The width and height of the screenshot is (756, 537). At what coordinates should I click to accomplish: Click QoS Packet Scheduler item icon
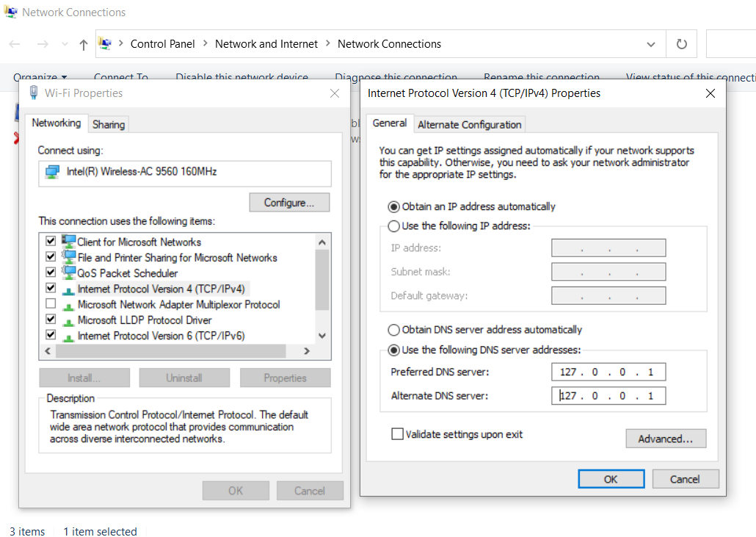pos(68,272)
